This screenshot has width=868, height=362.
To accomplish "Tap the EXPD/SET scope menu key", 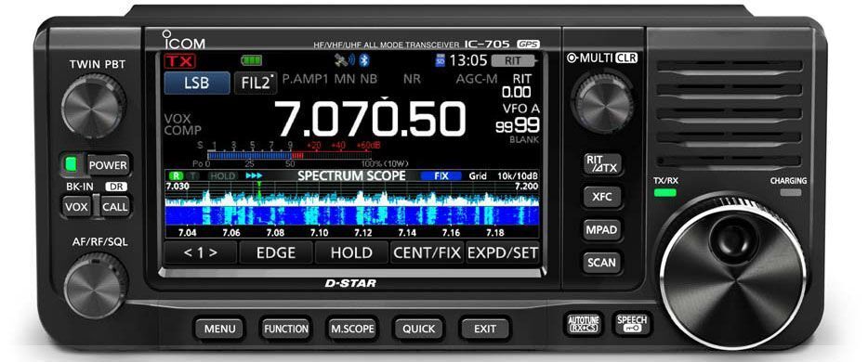I will (x=503, y=253).
